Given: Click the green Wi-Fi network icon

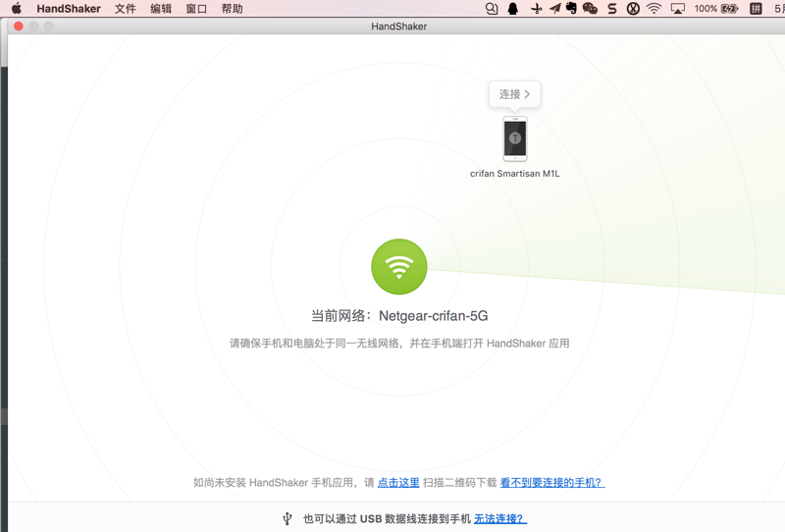Looking at the screenshot, I should [399, 267].
